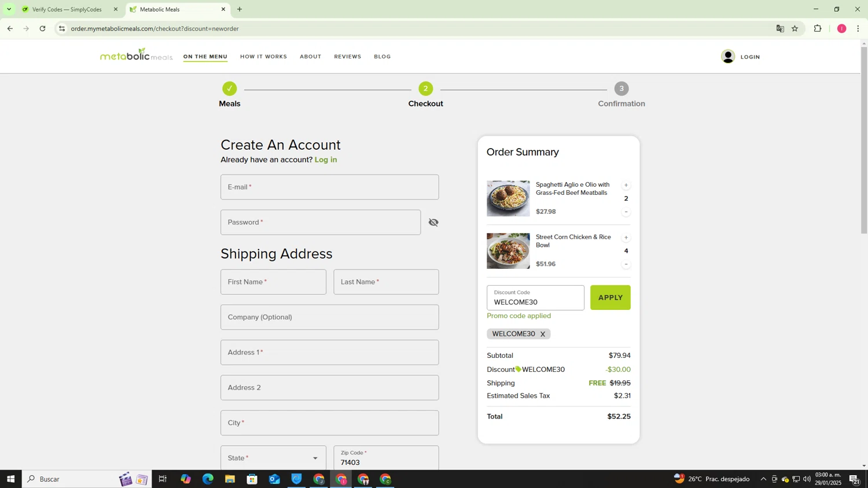Click the page vertical scrollbar
Viewport: 868px width, 488px height.
[x=864, y=139]
